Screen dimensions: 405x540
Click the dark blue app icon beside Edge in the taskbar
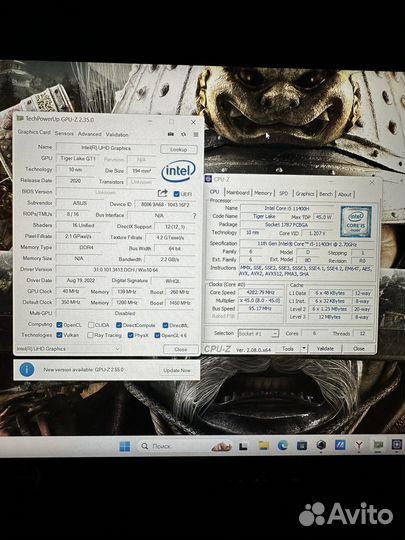302,446
